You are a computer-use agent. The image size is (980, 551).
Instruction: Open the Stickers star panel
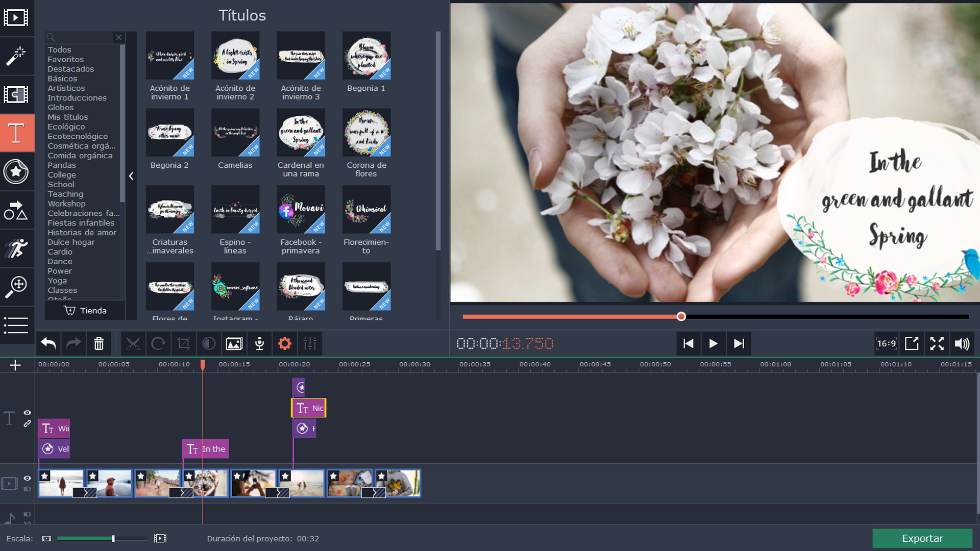coord(16,171)
